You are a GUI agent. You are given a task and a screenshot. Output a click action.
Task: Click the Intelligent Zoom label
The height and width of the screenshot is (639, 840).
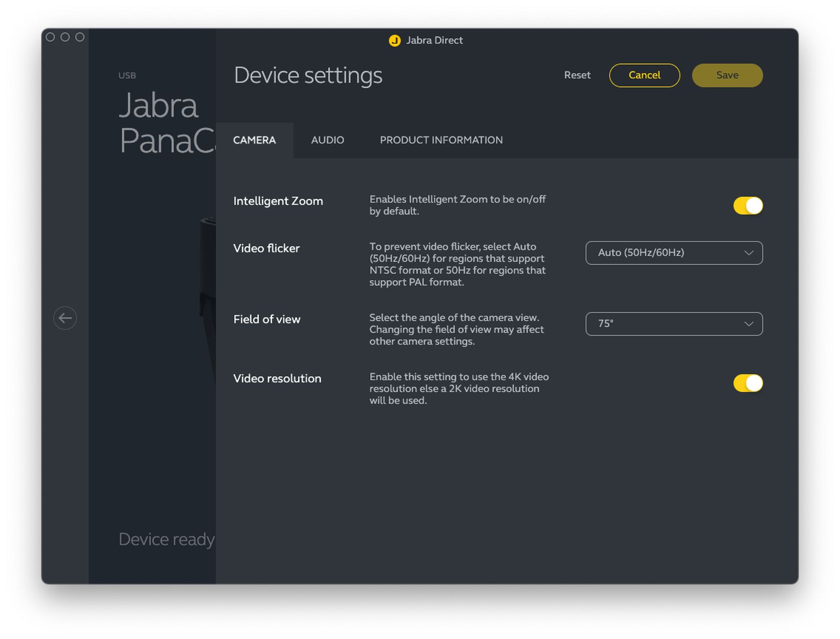(x=278, y=201)
